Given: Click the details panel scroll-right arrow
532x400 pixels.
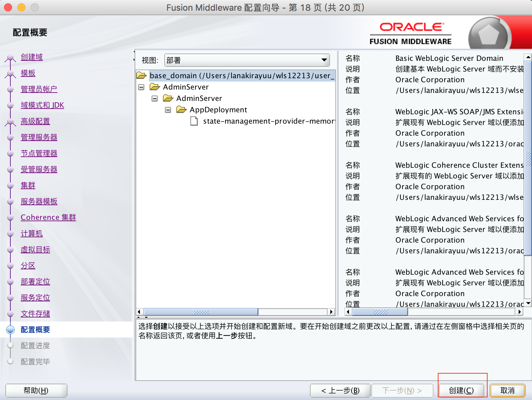Looking at the screenshot, I should (519, 312).
